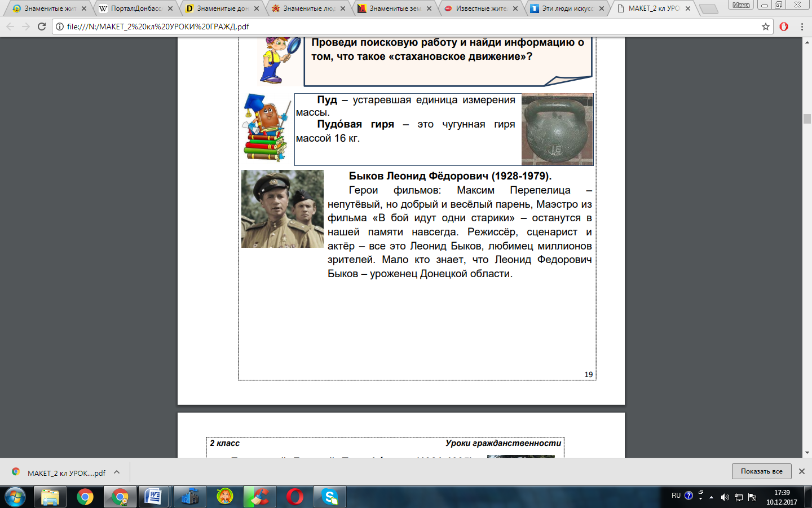
Task: Click the active Chrome window taskbar icon
Action: [120, 497]
